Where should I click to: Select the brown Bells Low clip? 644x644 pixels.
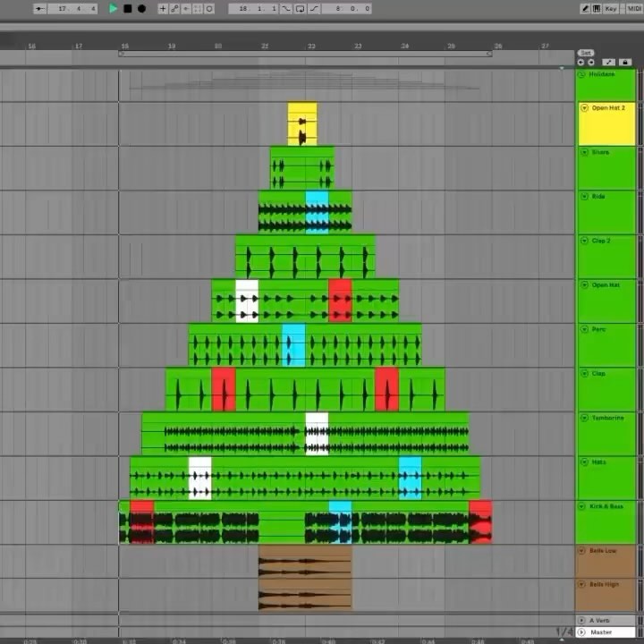304,561
